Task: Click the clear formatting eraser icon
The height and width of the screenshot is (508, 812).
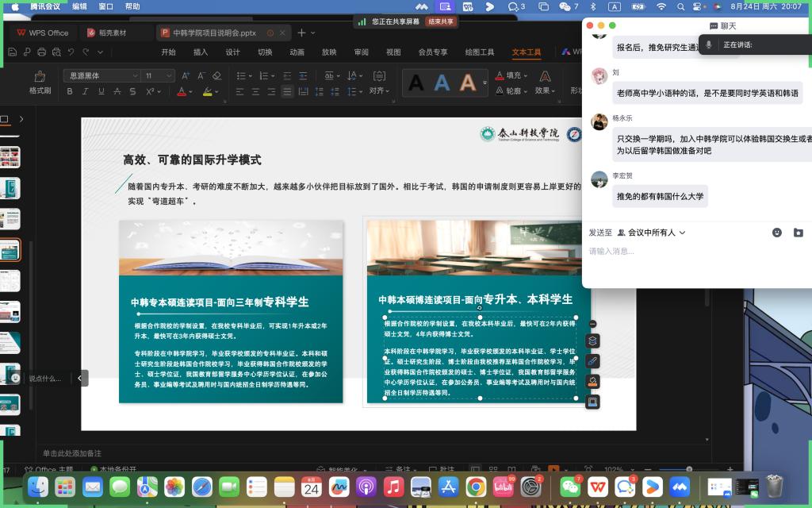Action: pos(216,75)
